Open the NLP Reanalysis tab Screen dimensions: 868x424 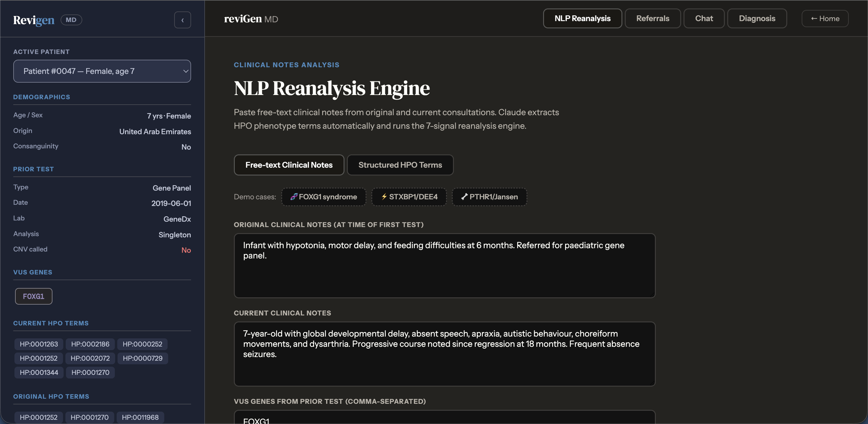tap(582, 18)
